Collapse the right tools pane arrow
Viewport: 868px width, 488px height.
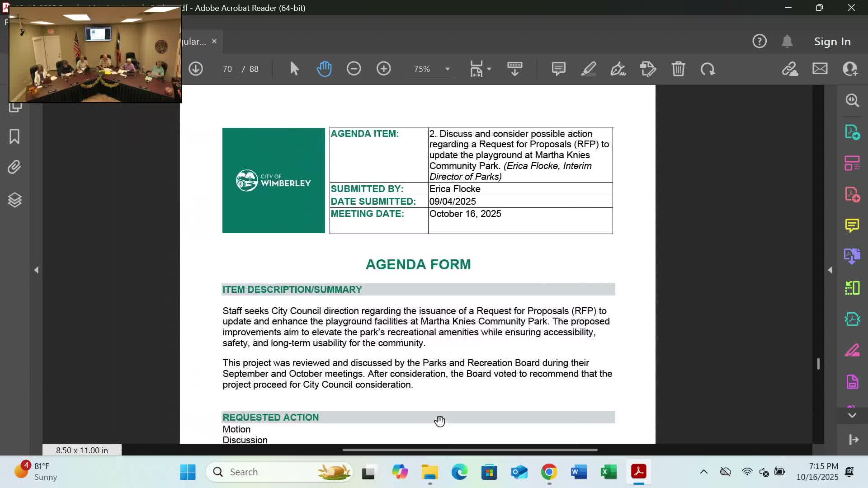[x=830, y=270]
